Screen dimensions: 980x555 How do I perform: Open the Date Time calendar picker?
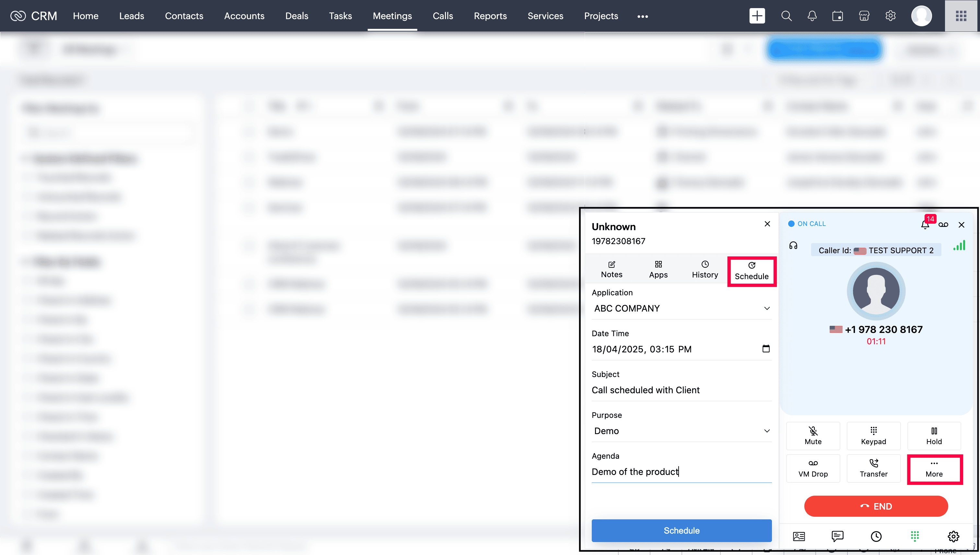(x=765, y=348)
